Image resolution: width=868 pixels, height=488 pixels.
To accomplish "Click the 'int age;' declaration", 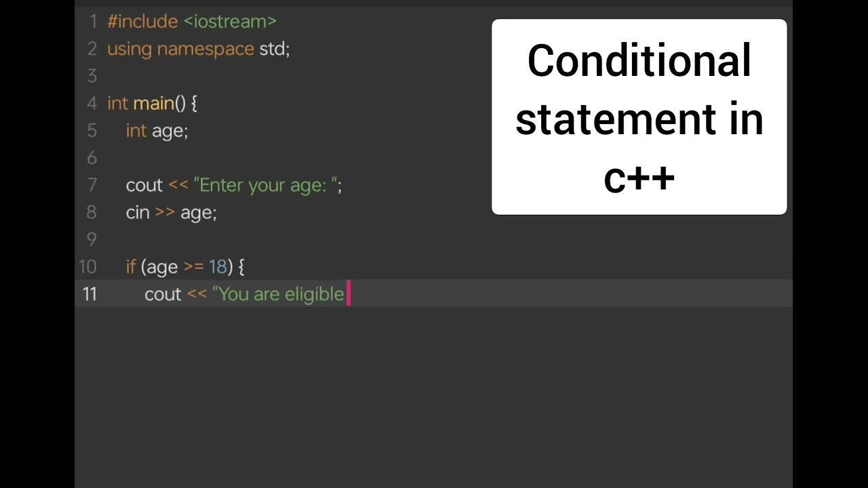I will coord(157,131).
